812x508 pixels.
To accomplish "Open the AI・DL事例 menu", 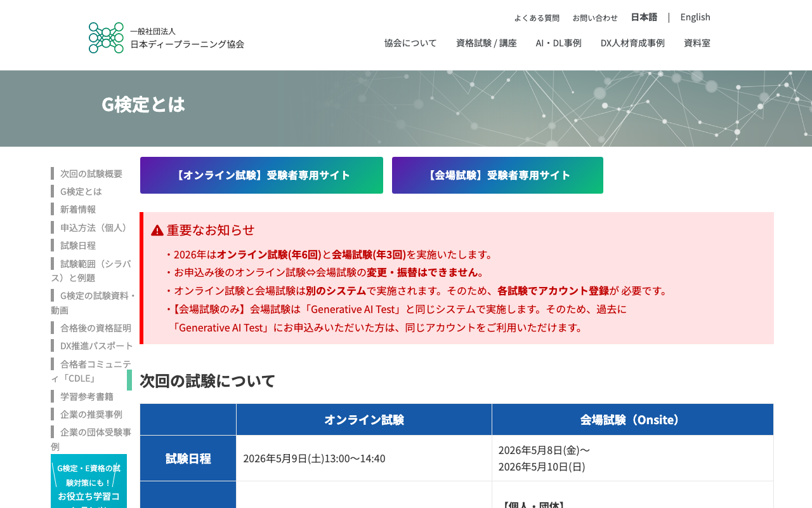I will [x=558, y=43].
